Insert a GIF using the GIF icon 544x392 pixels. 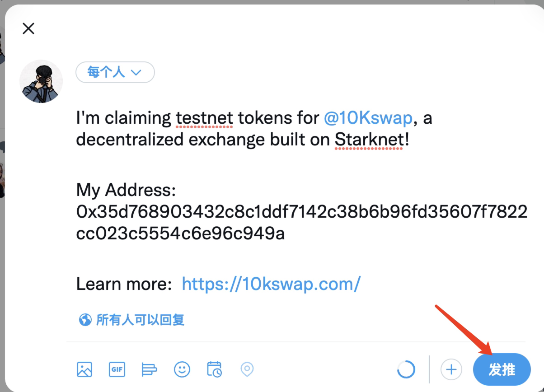coord(117,369)
